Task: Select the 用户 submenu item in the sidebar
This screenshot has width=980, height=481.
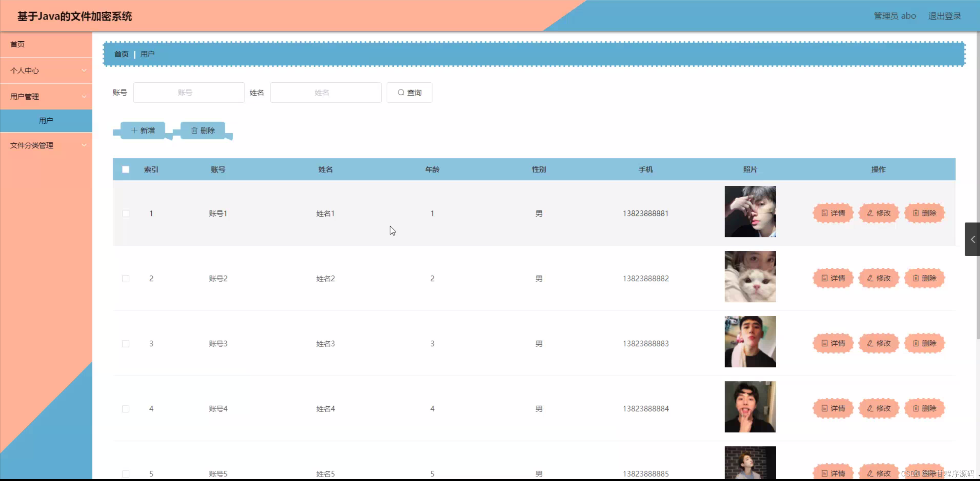Action: tap(46, 121)
